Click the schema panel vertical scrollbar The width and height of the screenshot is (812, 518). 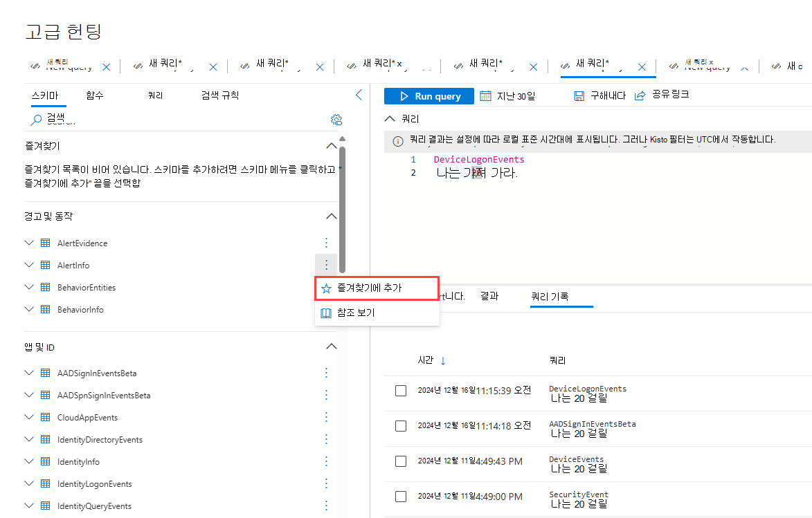(342, 210)
